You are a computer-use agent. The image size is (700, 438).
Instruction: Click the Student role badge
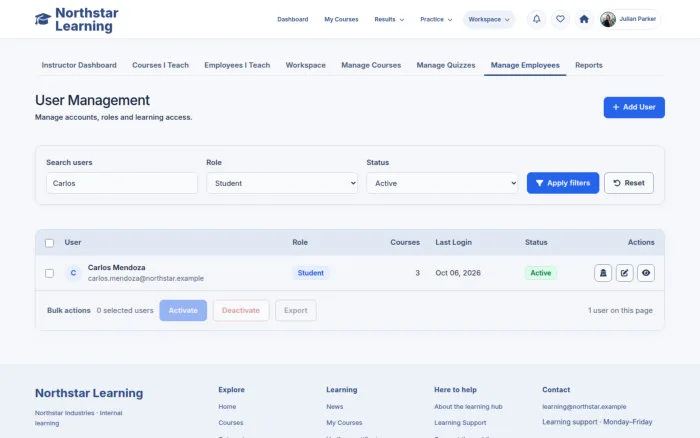coord(311,273)
